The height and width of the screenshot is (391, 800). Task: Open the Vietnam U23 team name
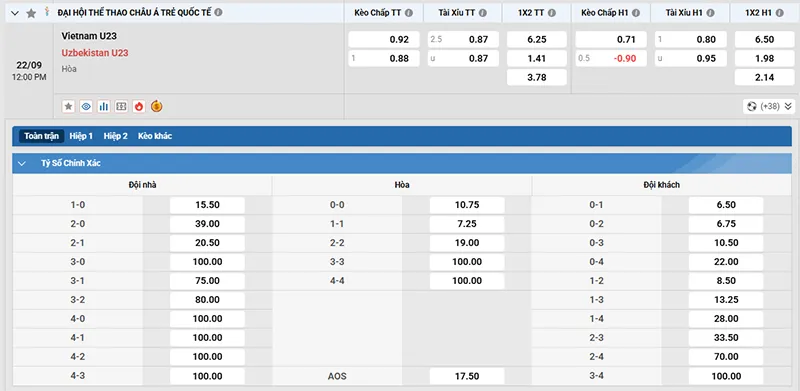click(x=89, y=36)
